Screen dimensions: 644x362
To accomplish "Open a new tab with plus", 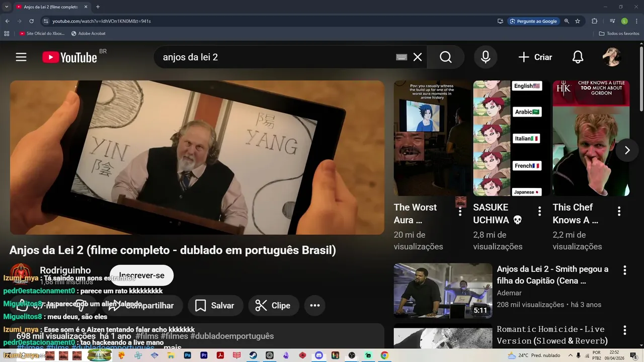I will pos(98,7).
